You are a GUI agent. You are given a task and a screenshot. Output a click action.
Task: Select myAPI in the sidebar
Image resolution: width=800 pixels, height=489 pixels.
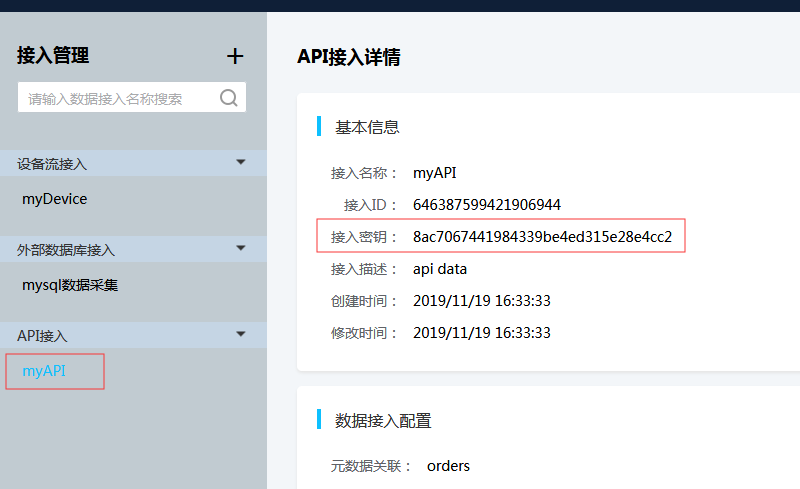tap(44, 371)
